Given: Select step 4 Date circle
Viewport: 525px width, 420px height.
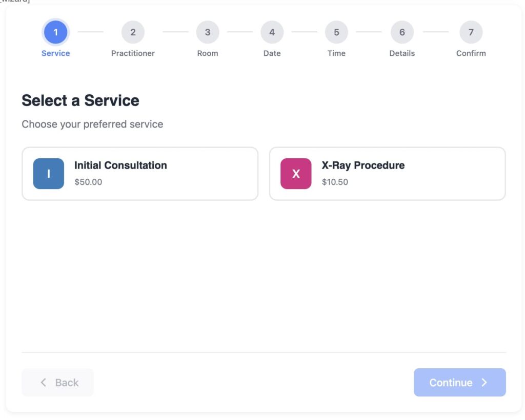Looking at the screenshot, I should (x=272, y=32).
